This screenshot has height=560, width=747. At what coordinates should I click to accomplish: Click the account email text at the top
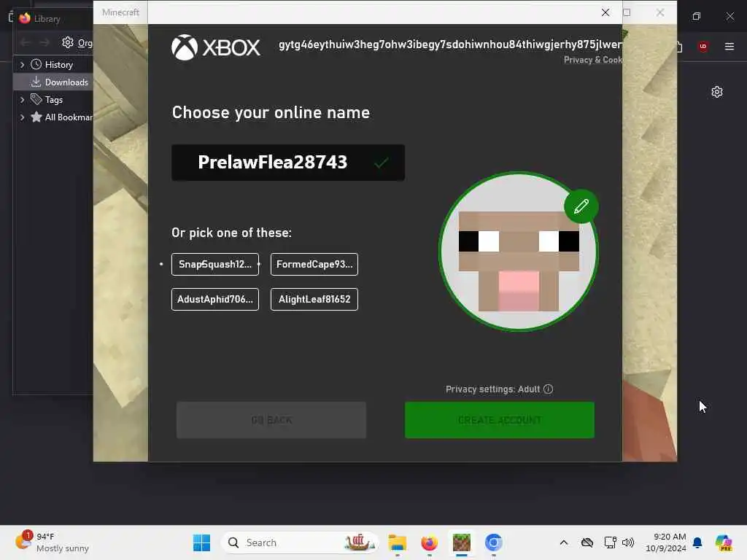[449, 44]
